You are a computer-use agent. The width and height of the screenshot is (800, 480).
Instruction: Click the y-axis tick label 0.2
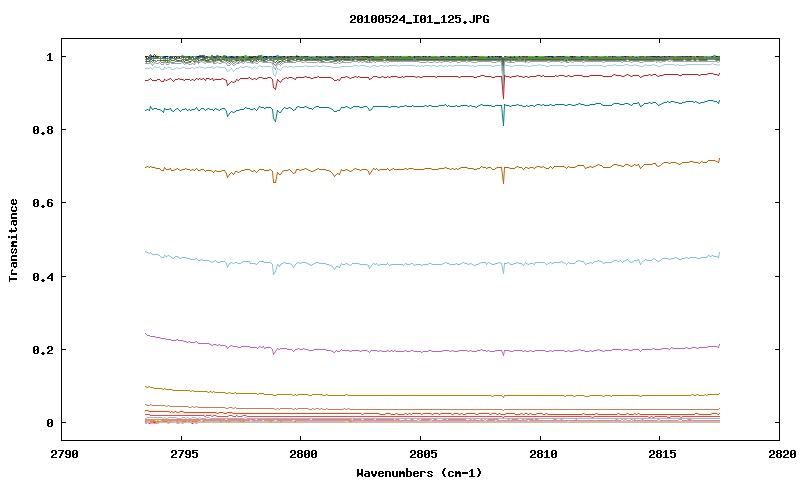tap(43, 350)
